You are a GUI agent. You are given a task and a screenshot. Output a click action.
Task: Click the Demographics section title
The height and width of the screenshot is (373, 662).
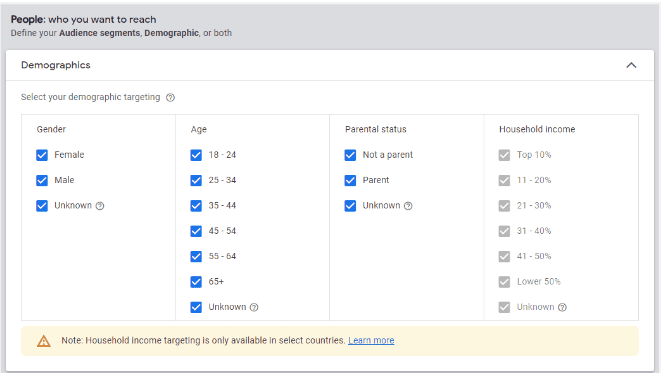click(x=56, y=65)
